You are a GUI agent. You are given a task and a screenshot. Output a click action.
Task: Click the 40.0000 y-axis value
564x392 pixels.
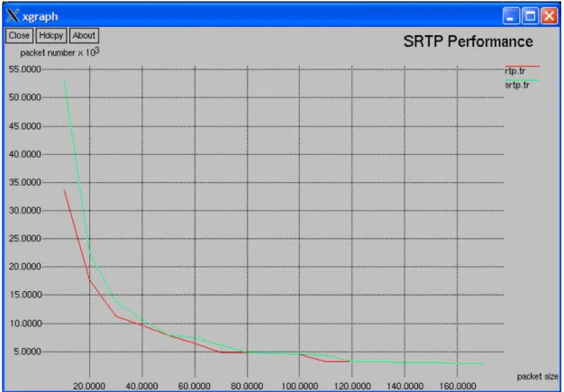25,154
